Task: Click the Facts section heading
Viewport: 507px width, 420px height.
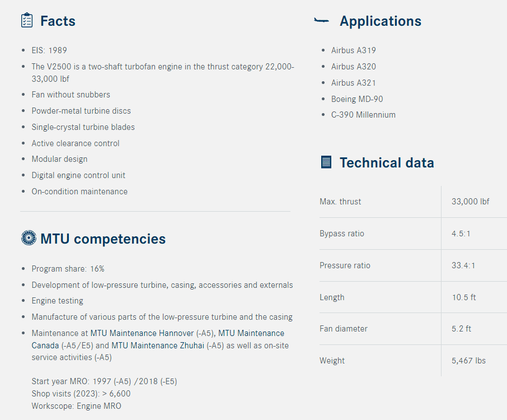Action: (58, 21)
